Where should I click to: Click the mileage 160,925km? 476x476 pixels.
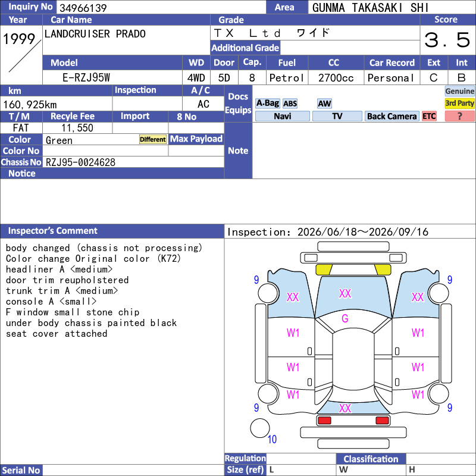30,105
